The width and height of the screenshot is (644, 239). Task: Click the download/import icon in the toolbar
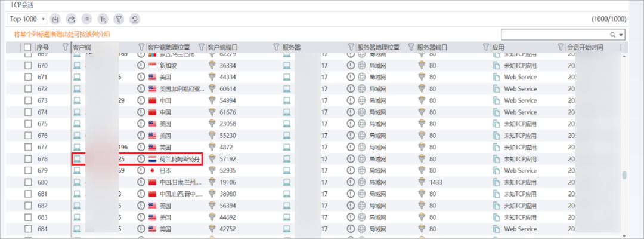point(56,19)
